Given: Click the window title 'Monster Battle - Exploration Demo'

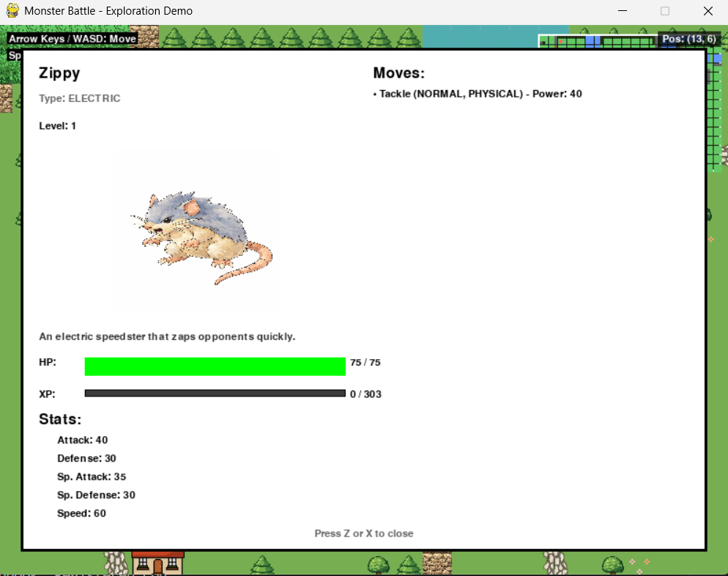Looking at the screenshot, I should [108, 11].
